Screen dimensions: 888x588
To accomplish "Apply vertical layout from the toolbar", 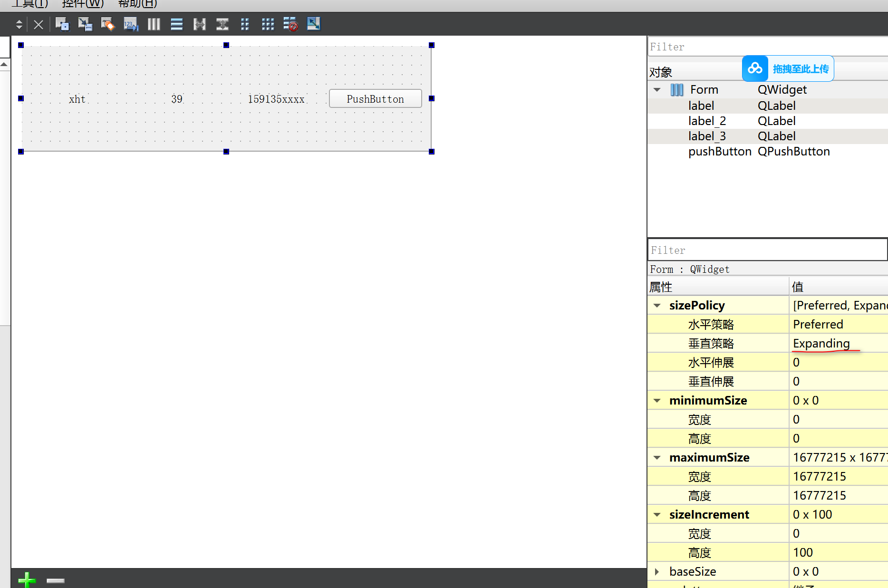I will pos(176,24).
